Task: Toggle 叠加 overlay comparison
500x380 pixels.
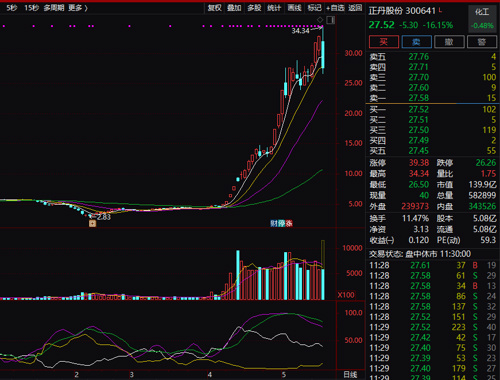Action: pyautogui.click(x=234, y=8)
